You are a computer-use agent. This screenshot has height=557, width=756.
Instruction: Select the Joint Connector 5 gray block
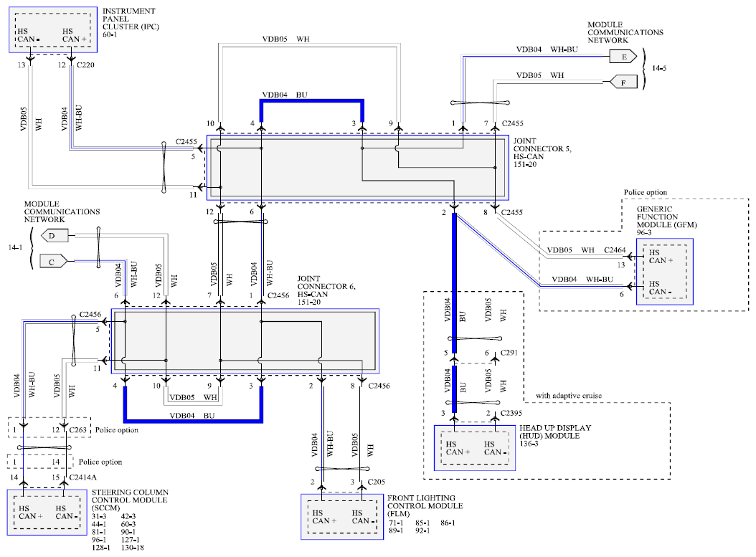[357, 168]
